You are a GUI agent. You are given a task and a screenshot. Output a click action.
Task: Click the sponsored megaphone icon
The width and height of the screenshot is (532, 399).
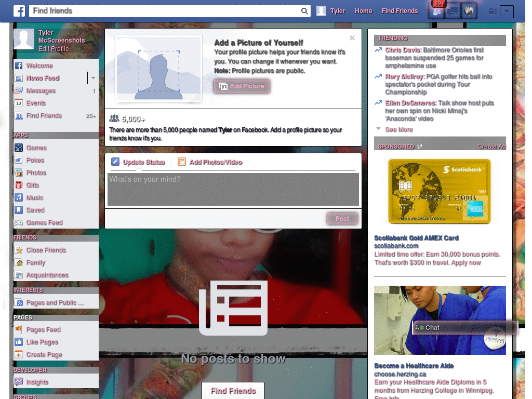pos(419,147)
